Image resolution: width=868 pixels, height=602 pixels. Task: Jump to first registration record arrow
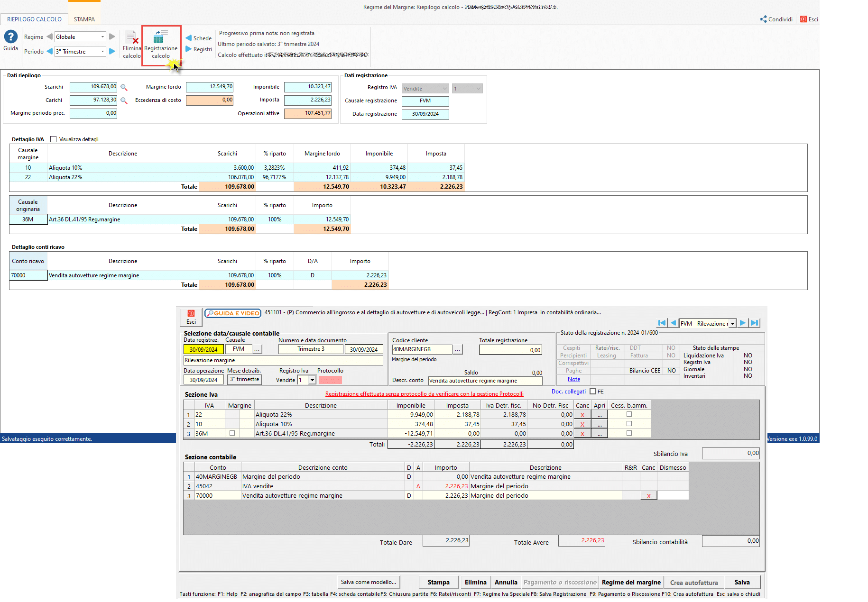pos(662,323)
